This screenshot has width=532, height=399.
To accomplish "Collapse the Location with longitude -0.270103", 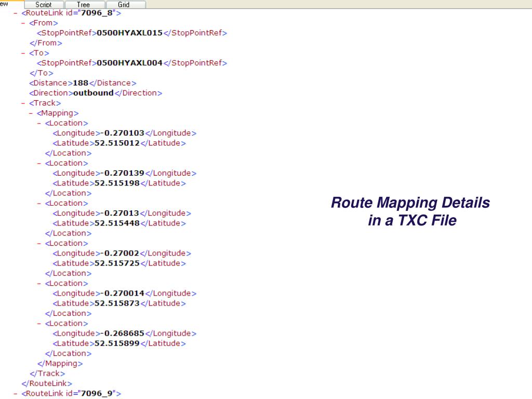I will (x=39, y=123).
